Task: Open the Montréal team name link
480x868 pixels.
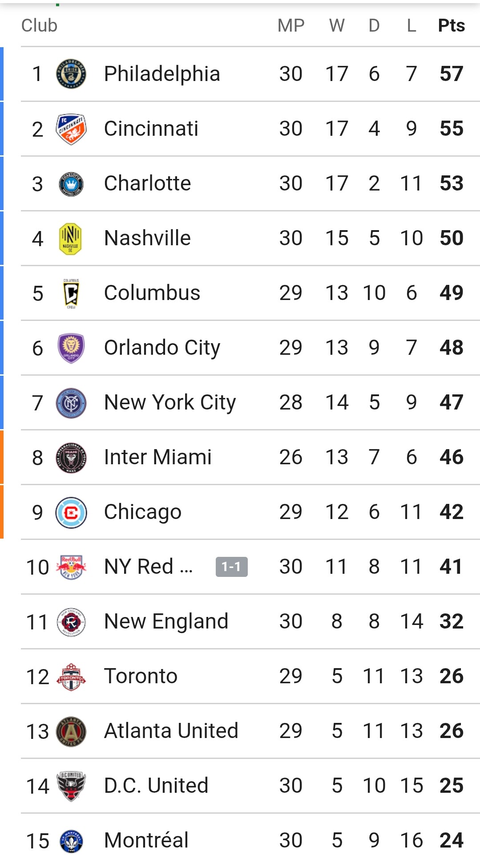Action: 146,840
